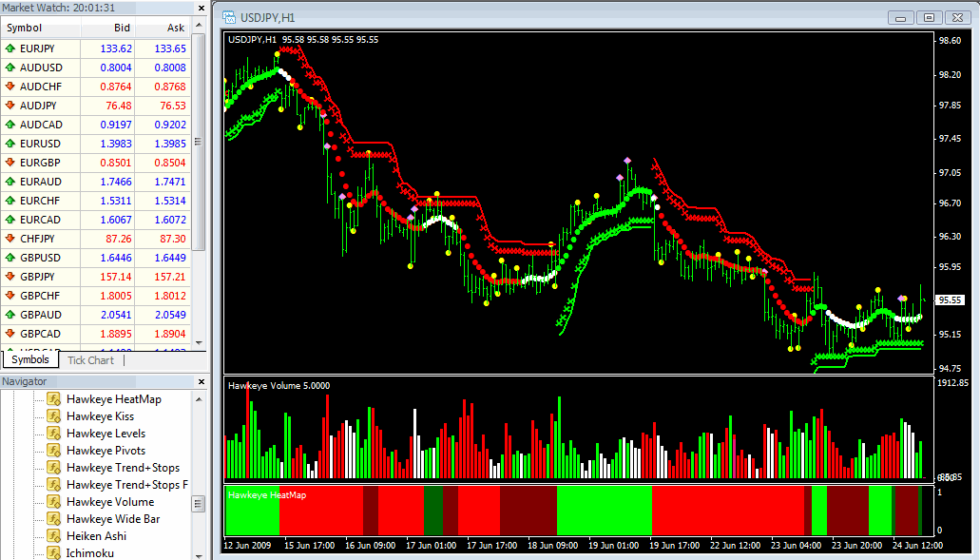Close the Navigator panel

tap(202, 381)
